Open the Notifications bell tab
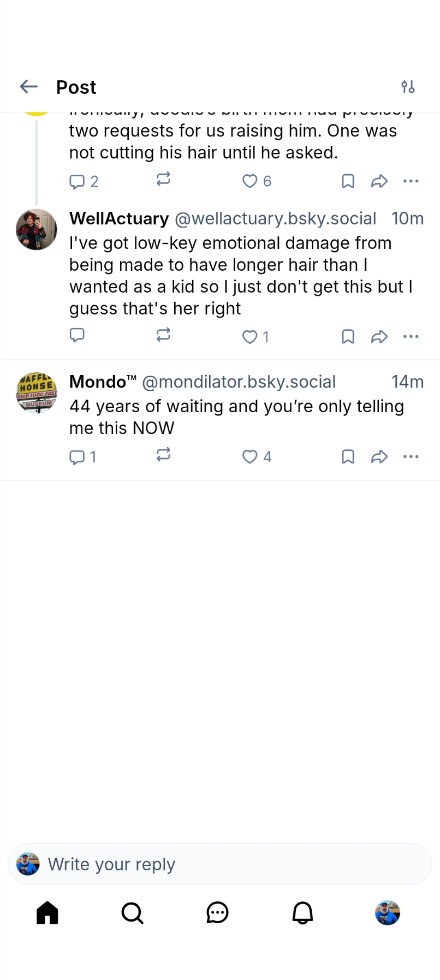This screenshot has height=980, width=440. (x=302, y=912)
